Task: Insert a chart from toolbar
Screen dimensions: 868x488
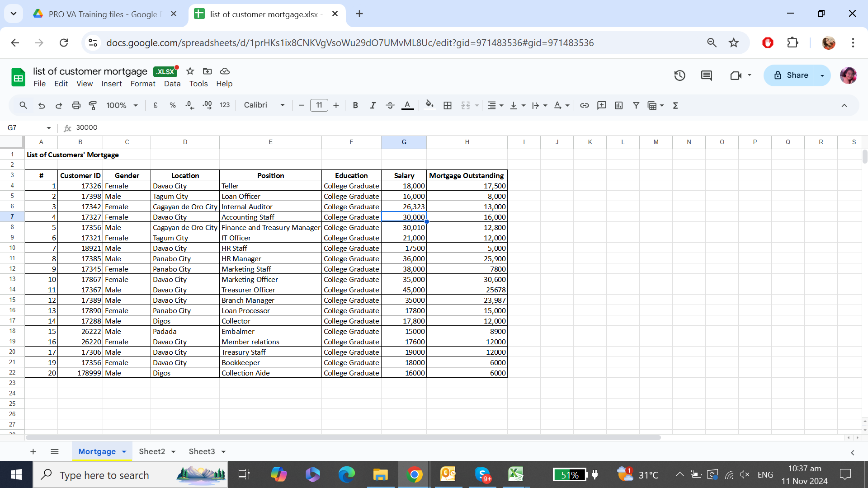Action: pos(618,105)
